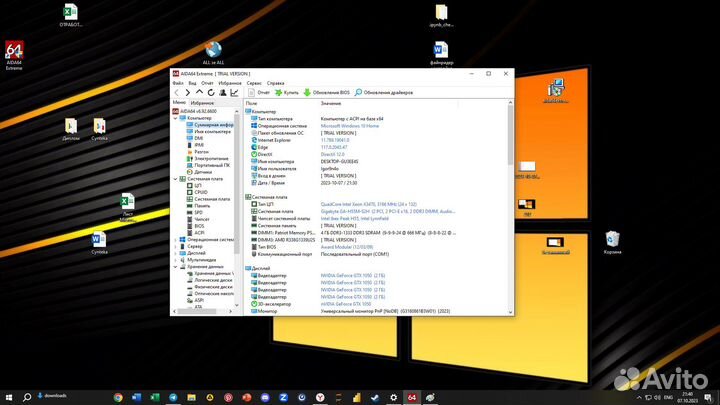Select Суммарная информация in tree
Screen dimensions: 720x405
[x=210, y=125]
